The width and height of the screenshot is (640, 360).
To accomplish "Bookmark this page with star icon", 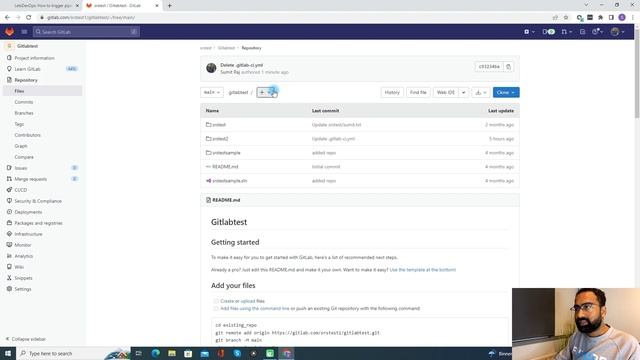I will (x=566, y=18).
